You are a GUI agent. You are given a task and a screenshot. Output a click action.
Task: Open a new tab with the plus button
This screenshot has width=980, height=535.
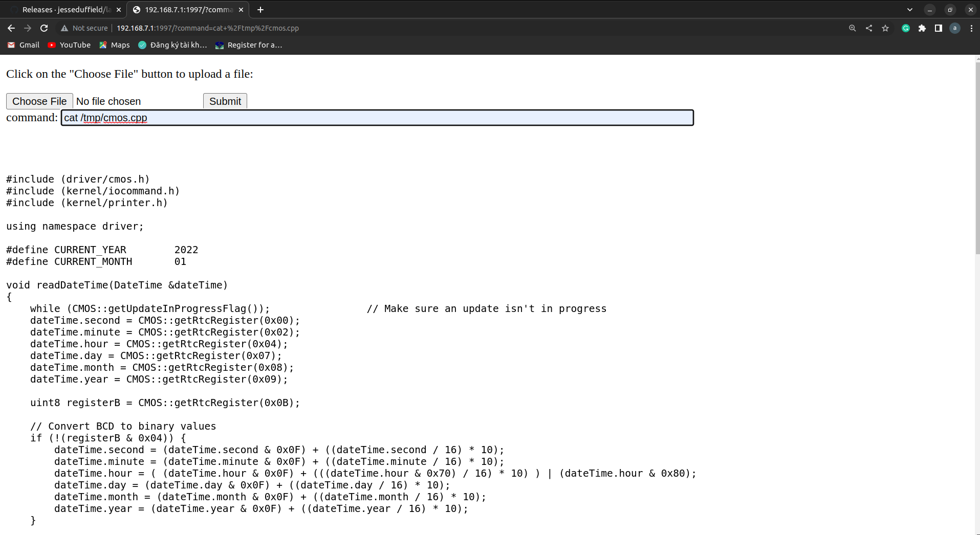point(260,10)
